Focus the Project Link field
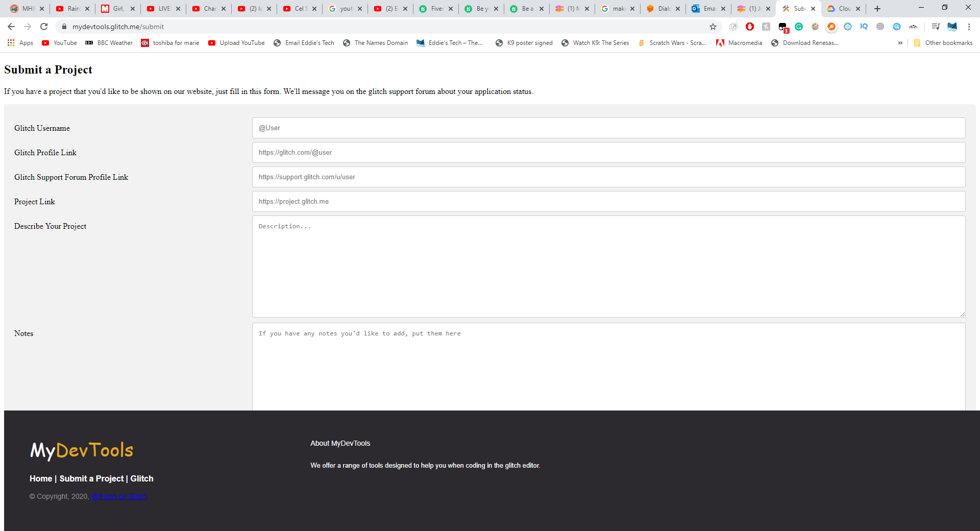Image resolution: width=980 pixels, height=531 pixels. [x=608, y=202]
